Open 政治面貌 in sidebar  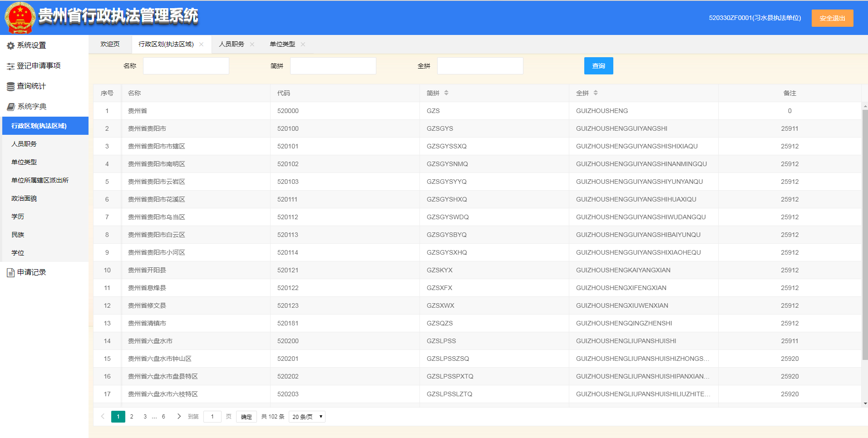pos(45,198)
